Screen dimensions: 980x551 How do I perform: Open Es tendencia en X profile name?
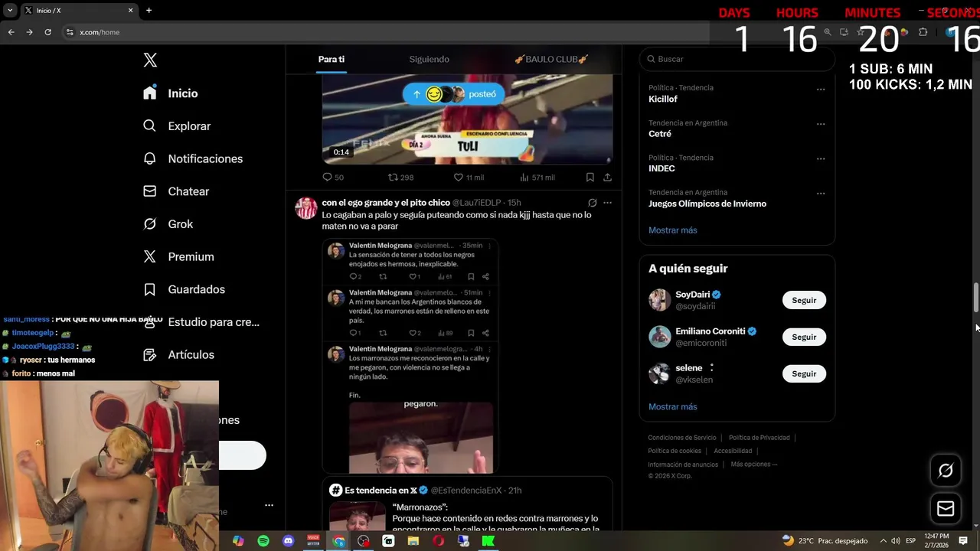coord(381,491)
